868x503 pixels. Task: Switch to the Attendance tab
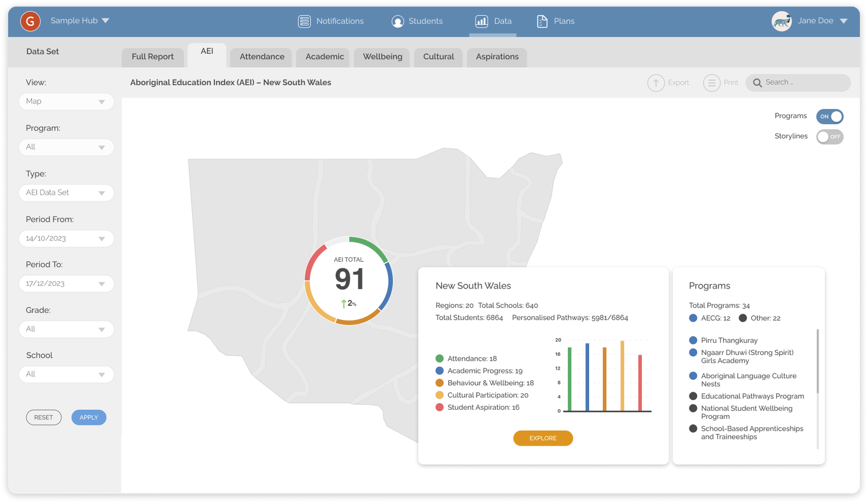pyautogui.click(x=261, y=57)
